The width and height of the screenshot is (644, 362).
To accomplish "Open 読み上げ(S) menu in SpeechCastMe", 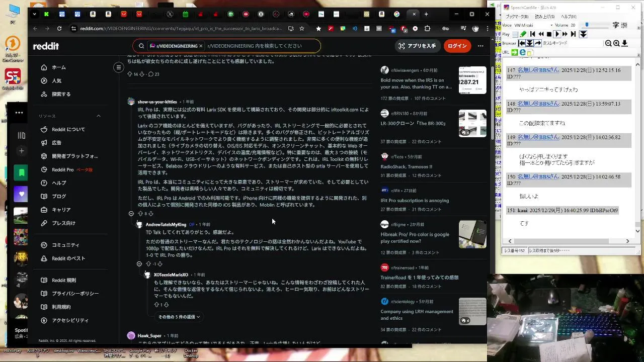I will 544,17.
